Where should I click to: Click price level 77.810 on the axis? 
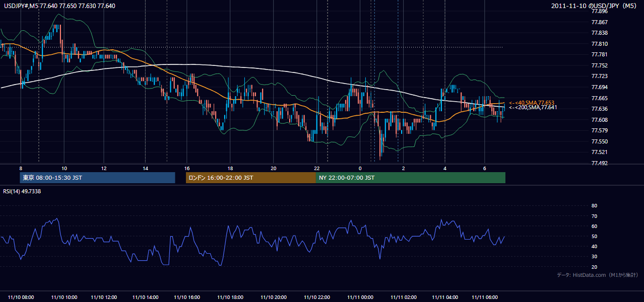(x=599, y=44)
